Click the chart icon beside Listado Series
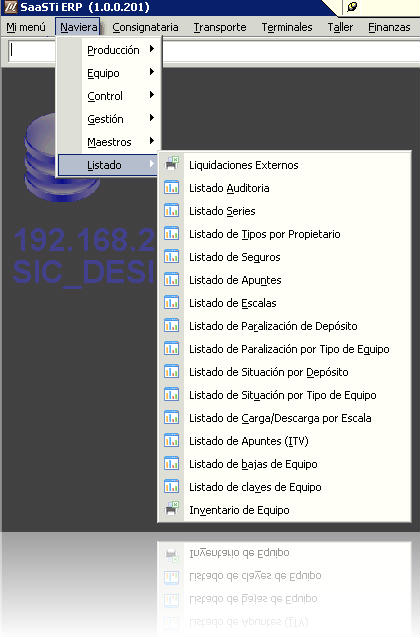The width and height of the screenshot is (420, 638). (x=171, y=210)
